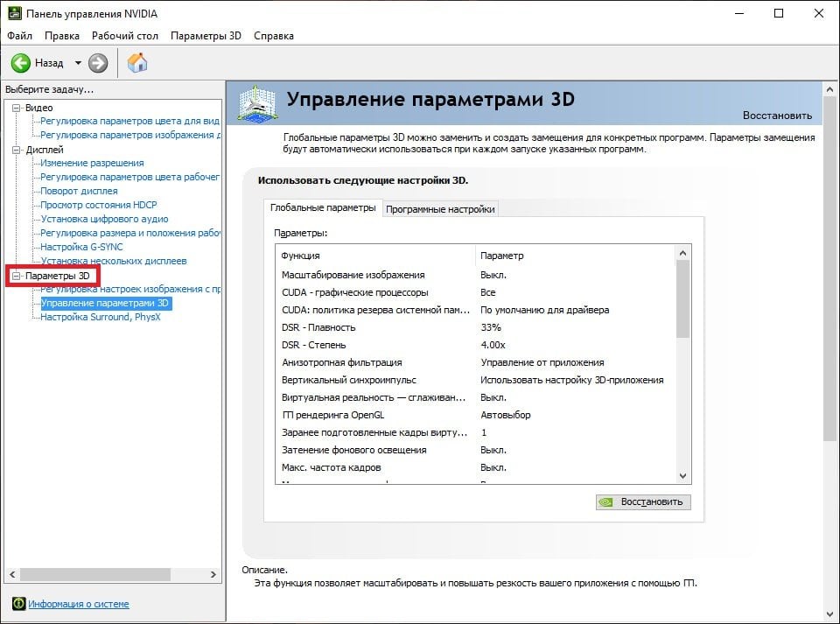
Task: Click main panel scroll down arrow
Action: [829, 613]
